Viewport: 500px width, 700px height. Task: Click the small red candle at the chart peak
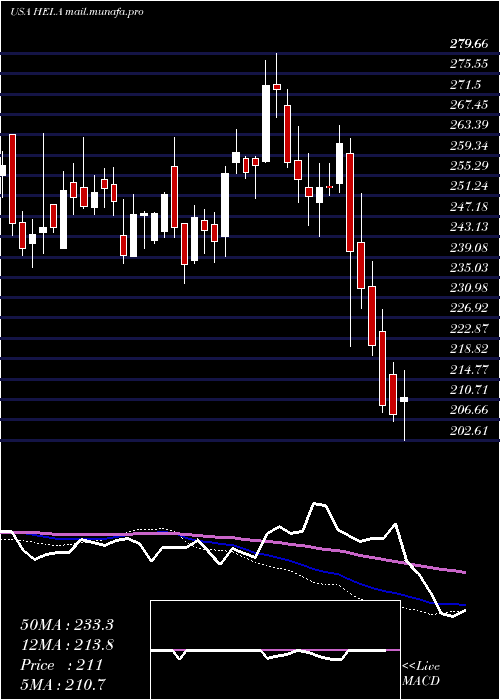277,87
